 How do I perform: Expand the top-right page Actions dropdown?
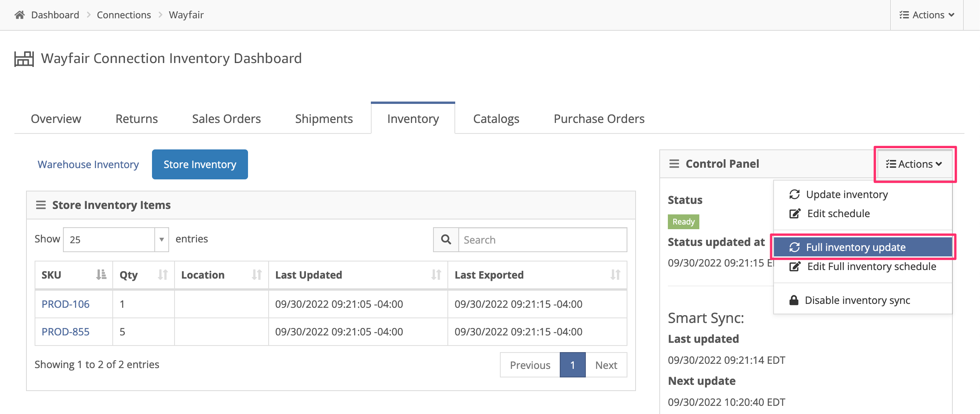pos(927,15)
